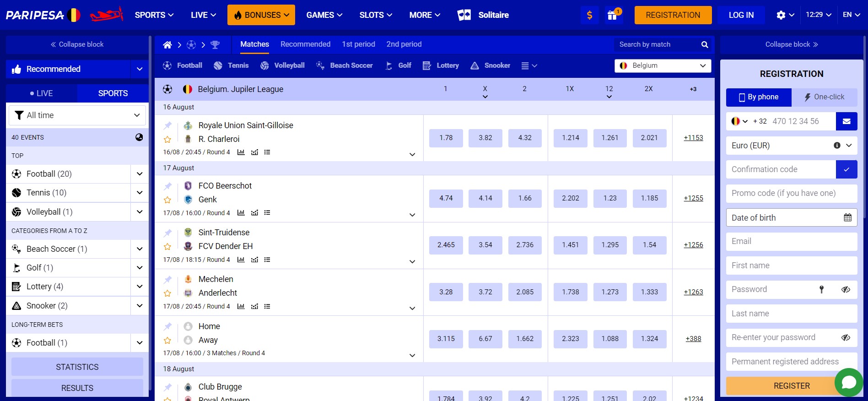This screenshot has height=401, width=868.
Task: Open the Solitaire cards game
Action: 483,15
